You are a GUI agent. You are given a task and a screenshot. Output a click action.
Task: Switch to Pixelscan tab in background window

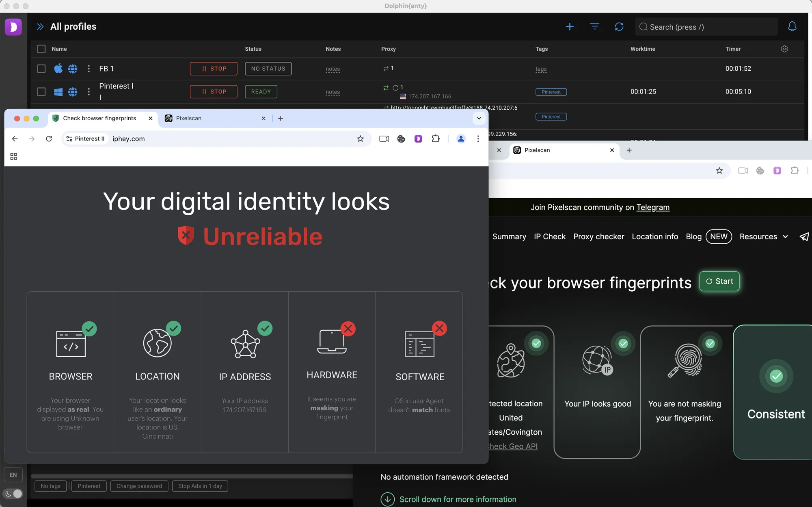(564, 150)
